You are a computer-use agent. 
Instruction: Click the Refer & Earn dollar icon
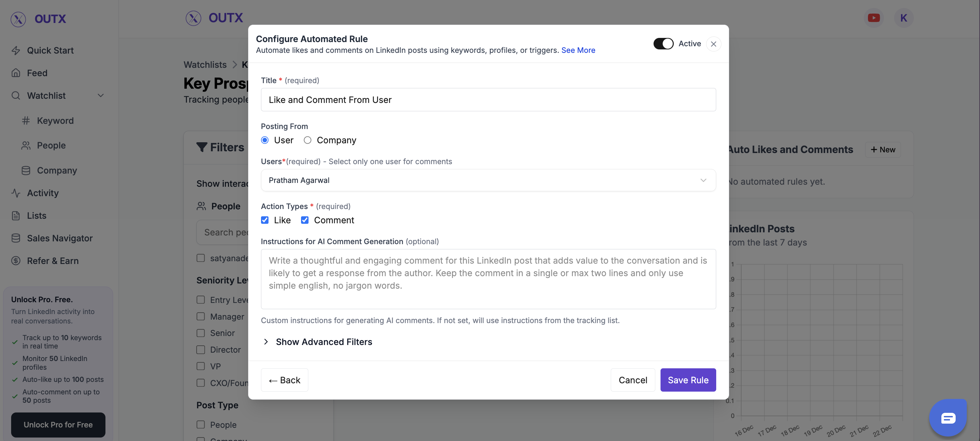[x=16, y=261]
